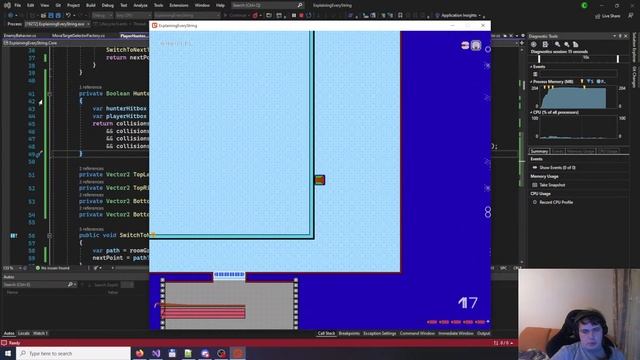Open the View menu
640x360 pixels.
44,5
